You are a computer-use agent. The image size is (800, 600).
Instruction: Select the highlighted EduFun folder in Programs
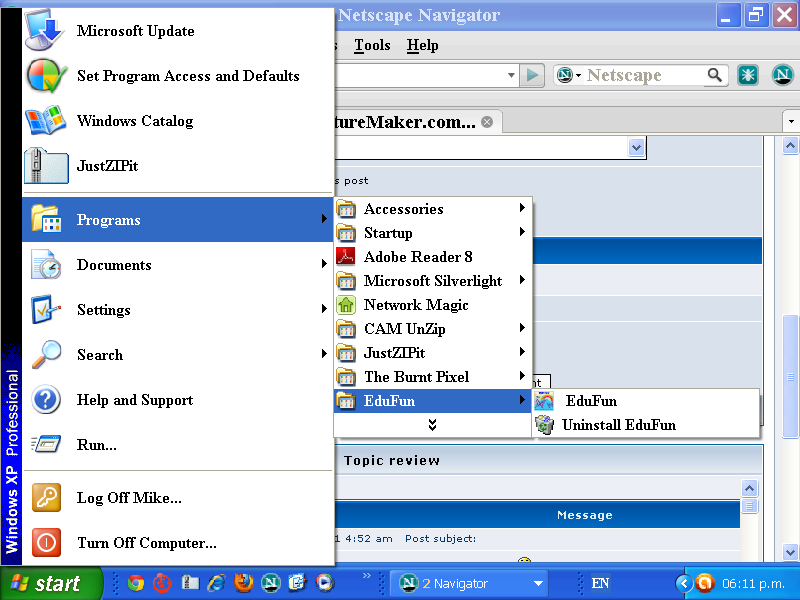[x=433, y=401]
